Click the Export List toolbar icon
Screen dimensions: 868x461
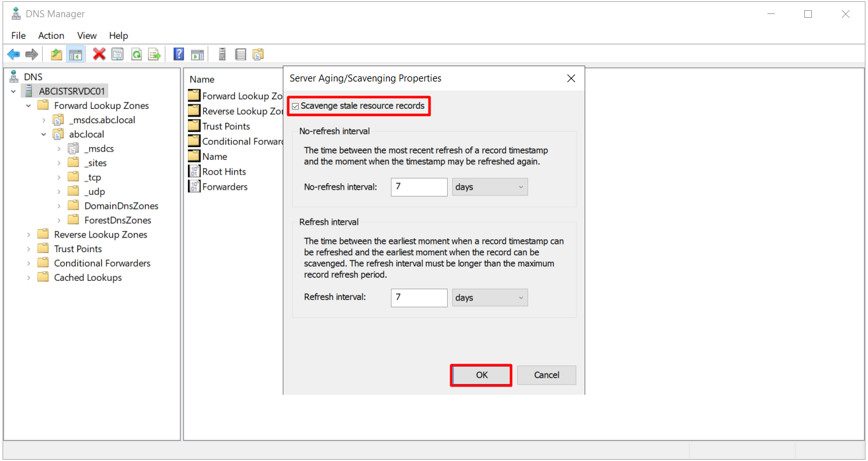(x=154, y=54)
